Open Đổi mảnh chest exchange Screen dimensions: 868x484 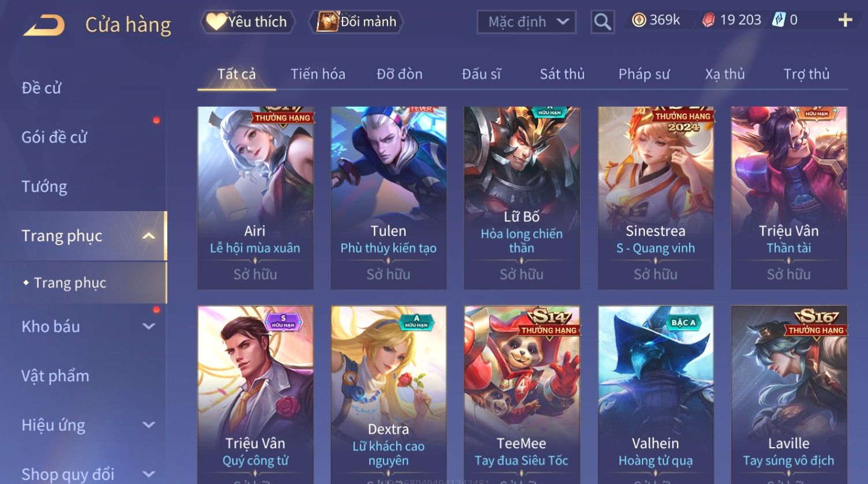click(356, 22)
